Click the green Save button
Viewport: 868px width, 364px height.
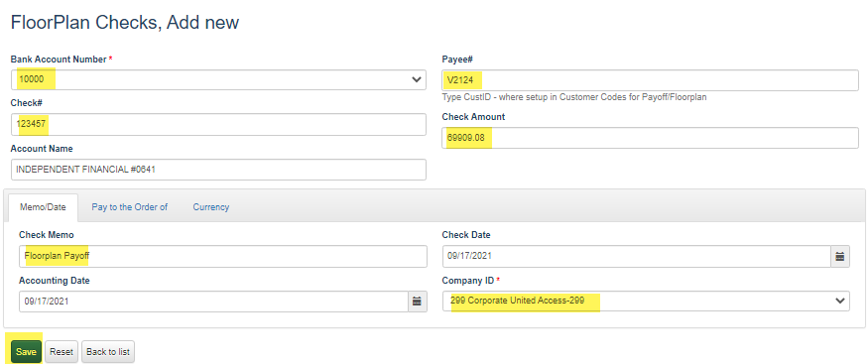coord(26,352)
